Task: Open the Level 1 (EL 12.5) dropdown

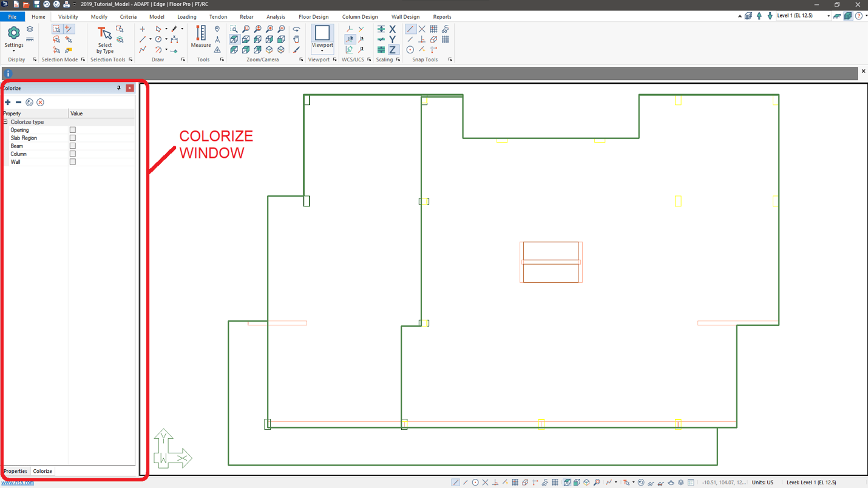Action: (x=828, y=16)
